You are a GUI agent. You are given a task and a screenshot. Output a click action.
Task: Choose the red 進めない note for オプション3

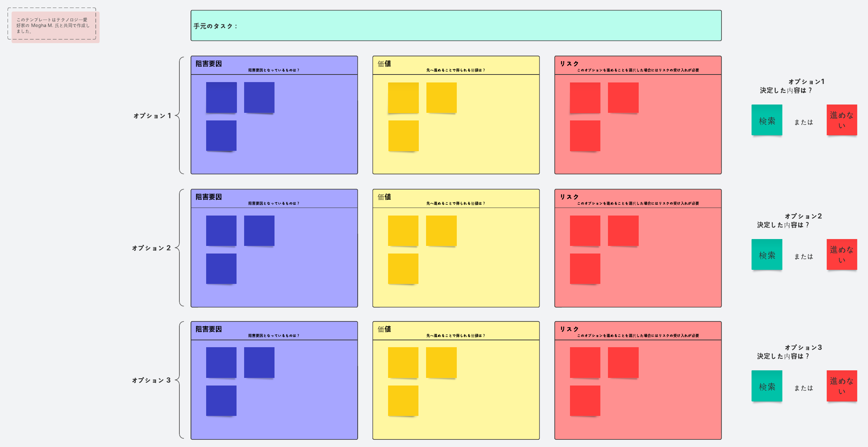pos(842,386)
